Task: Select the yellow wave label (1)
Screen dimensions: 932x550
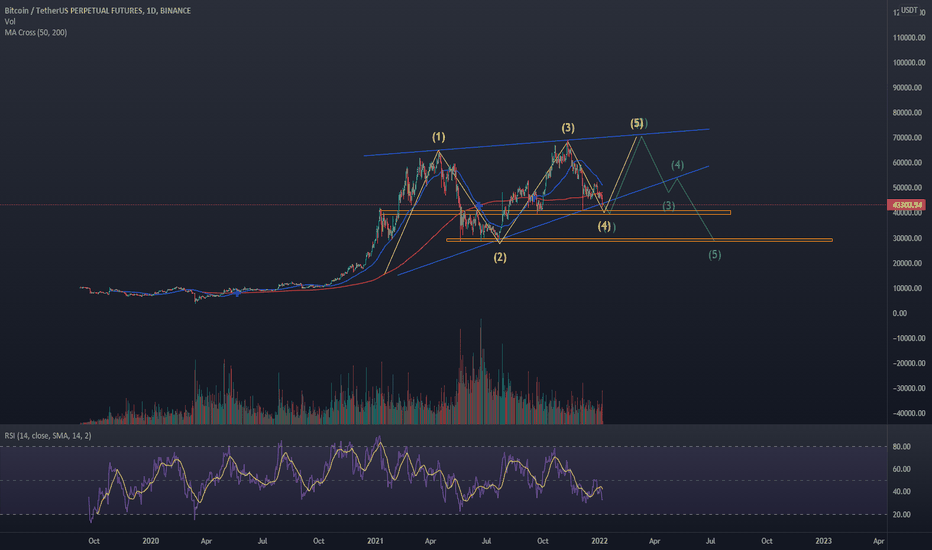Action: [439, 137]
